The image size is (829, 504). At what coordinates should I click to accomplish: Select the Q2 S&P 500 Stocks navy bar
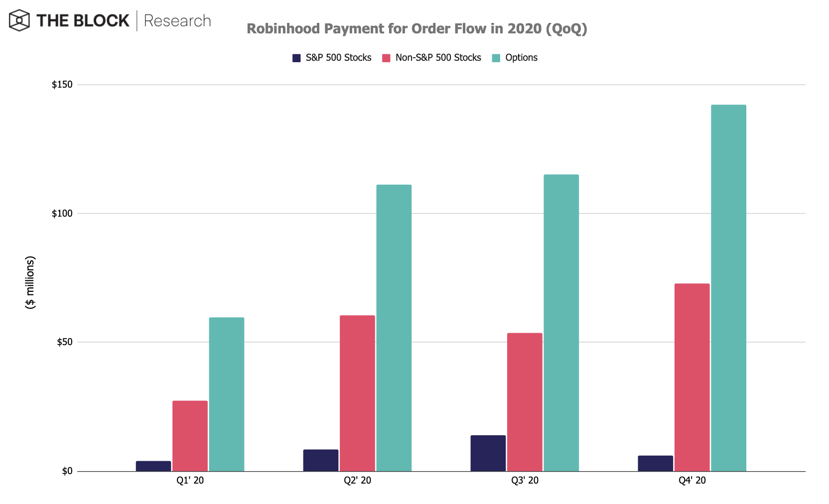(x=321, y=460)
